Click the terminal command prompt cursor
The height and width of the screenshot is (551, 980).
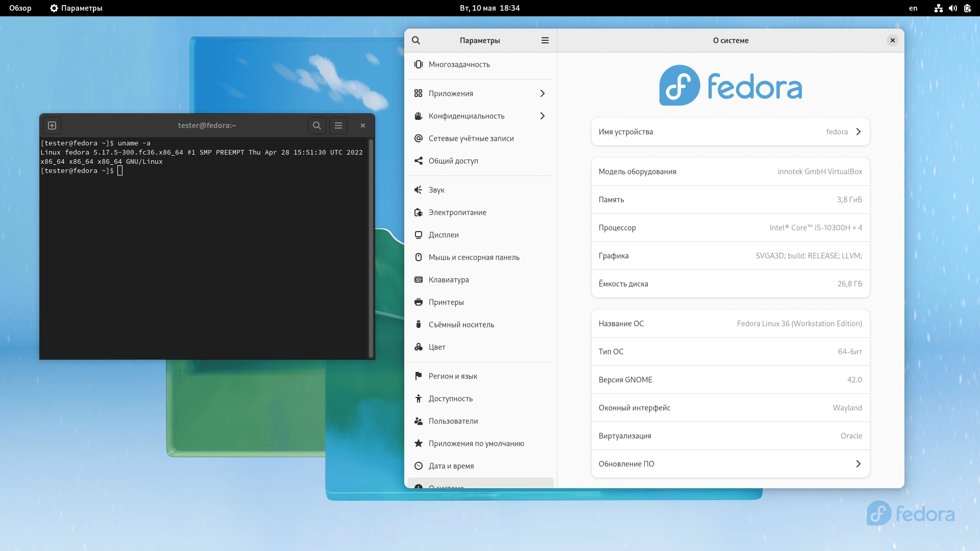coord(120,171)
